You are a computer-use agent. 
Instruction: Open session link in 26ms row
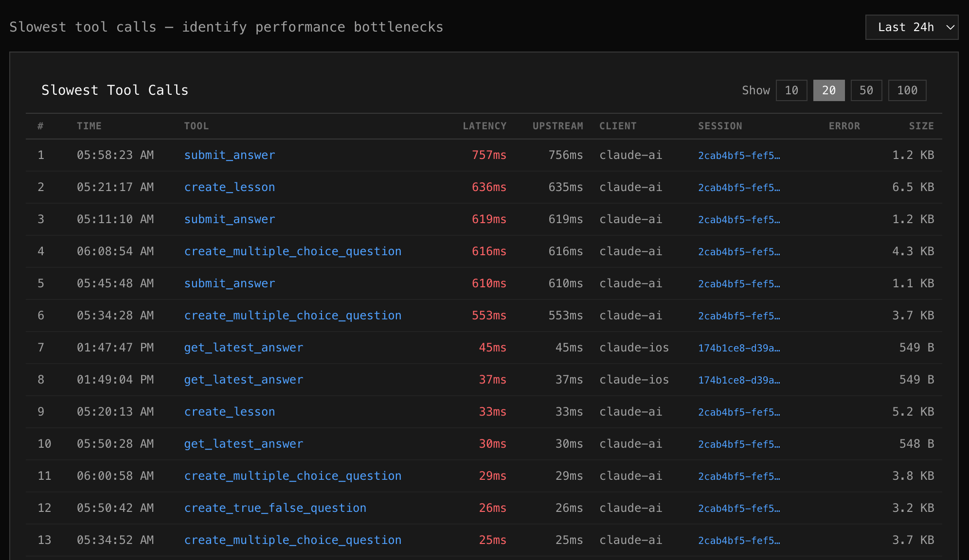click(x=739, y=508)
